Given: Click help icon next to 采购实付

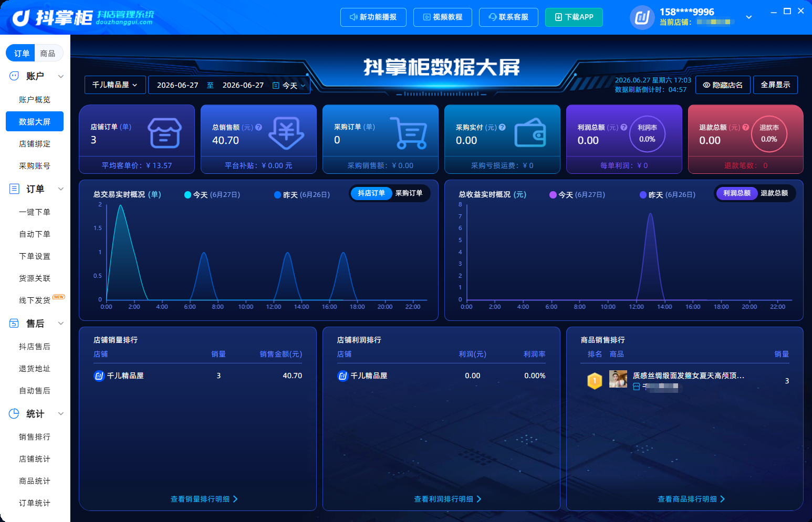Looking at the screenshot, I should [502, 127].
